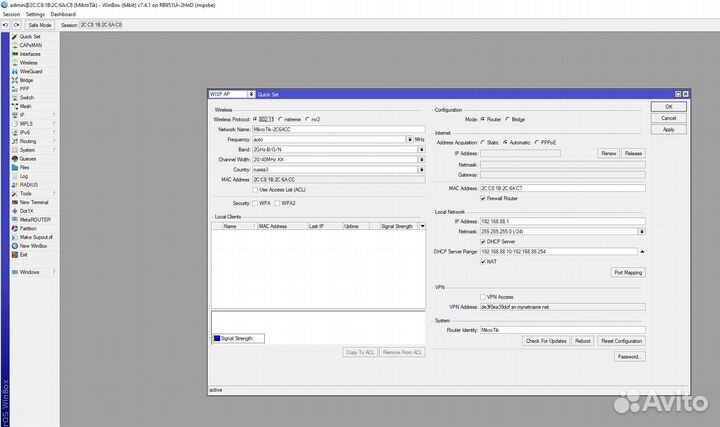Image resolution: width=720 pixels, height=427 pixels.
Task: Open the PPP section
Action: (24, 89)
